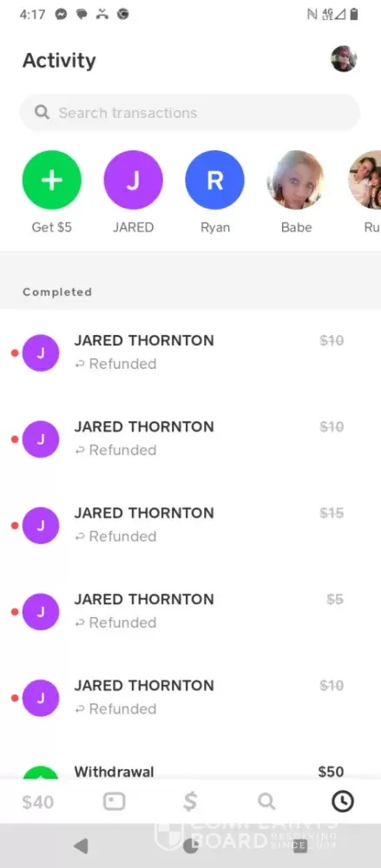
Task: Open the $40 balance tab
Action: (37, 802)
